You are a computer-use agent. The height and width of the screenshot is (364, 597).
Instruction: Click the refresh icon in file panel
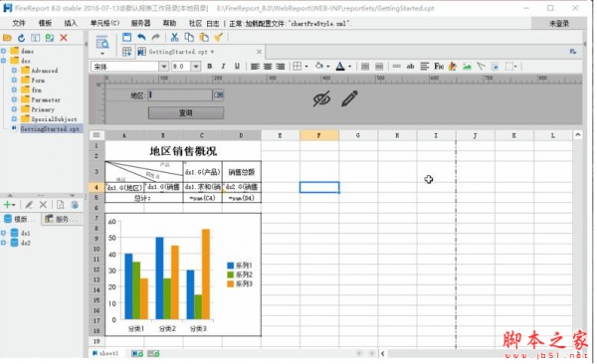(21, 38)
